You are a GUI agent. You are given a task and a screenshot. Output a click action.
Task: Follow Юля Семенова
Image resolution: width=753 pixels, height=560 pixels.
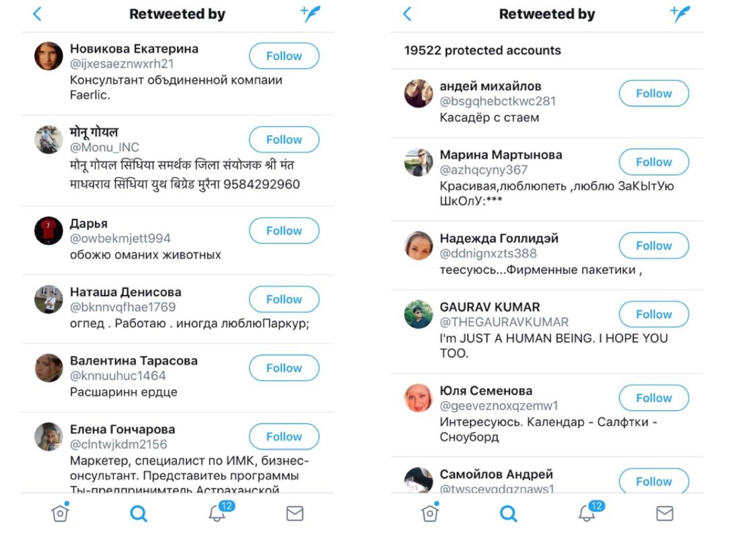pos(654,398)
